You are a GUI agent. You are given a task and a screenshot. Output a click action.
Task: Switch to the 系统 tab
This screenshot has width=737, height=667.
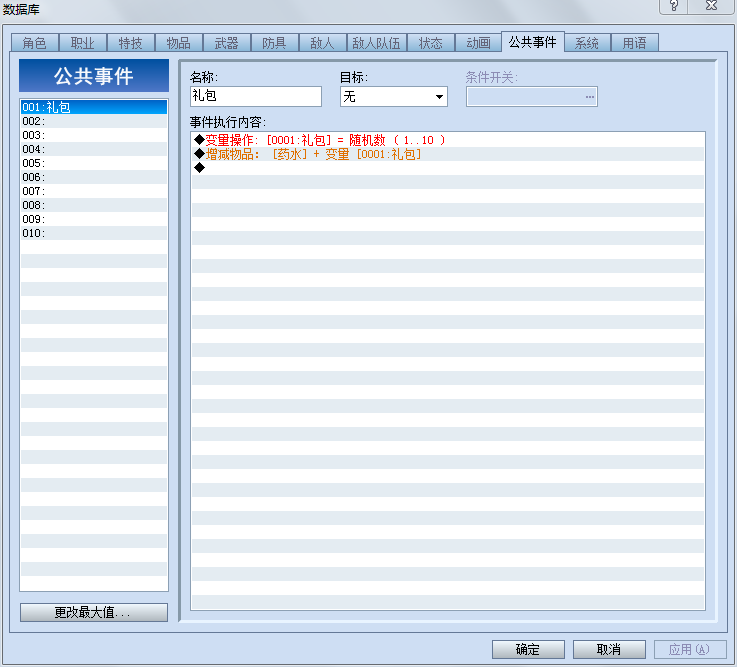(587, 43)
